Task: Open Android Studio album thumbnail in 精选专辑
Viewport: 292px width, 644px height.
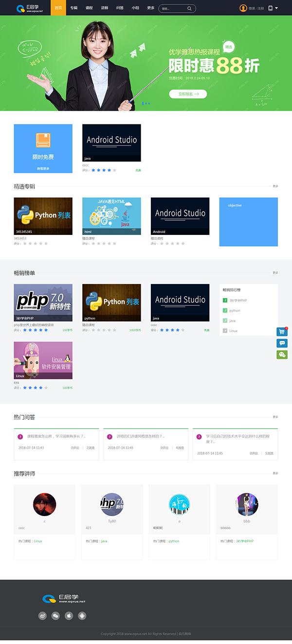Action: tap(180, 216)
